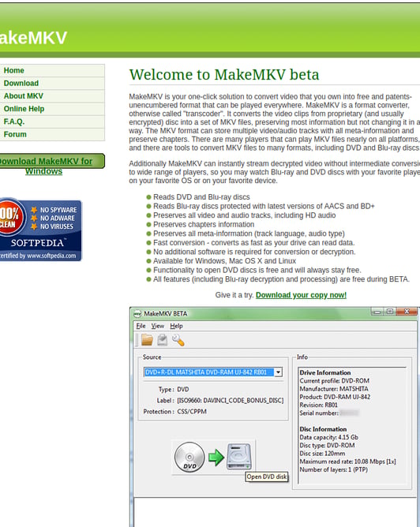Click 'Maximum read rate: 10.08 Mbps' line
The height and width of the screenshot is (527, 420).
coord(347,462)
